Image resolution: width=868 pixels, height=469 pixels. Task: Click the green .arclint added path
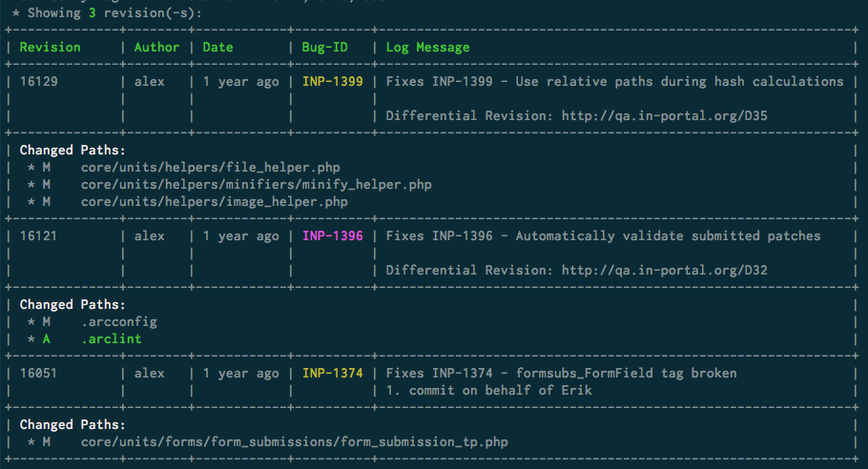click(112, 338)
